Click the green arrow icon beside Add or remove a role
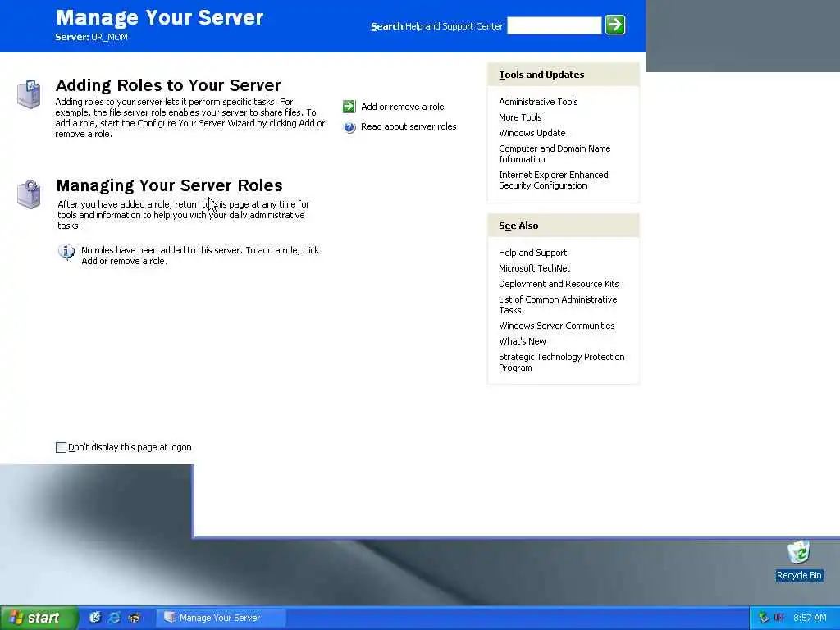This screenshot has height=630, width=840. click(x=349, y=106)
